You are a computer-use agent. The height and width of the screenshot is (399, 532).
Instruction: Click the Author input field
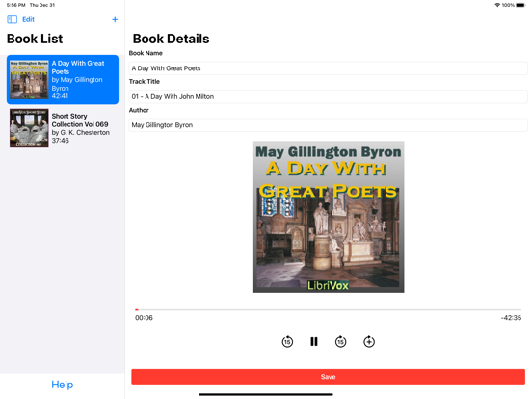click(328, 125)
